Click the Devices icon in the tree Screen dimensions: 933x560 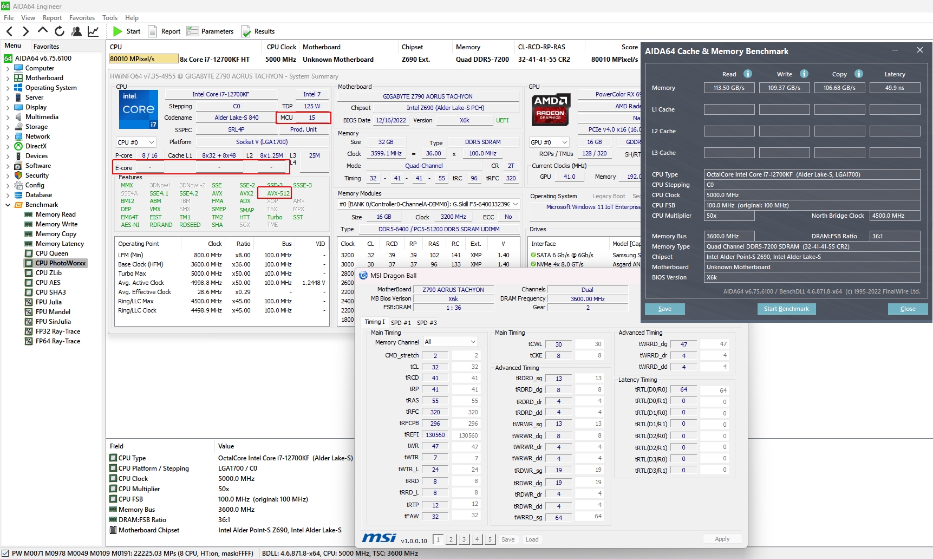pyautogui.click(x=18, y=156)
